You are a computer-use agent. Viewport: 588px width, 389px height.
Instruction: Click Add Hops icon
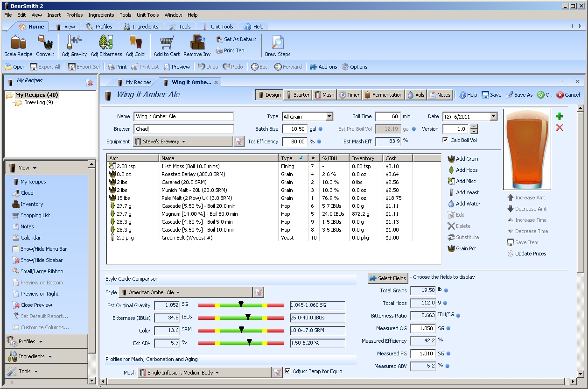pyautogui.click(x=451, y=170)
